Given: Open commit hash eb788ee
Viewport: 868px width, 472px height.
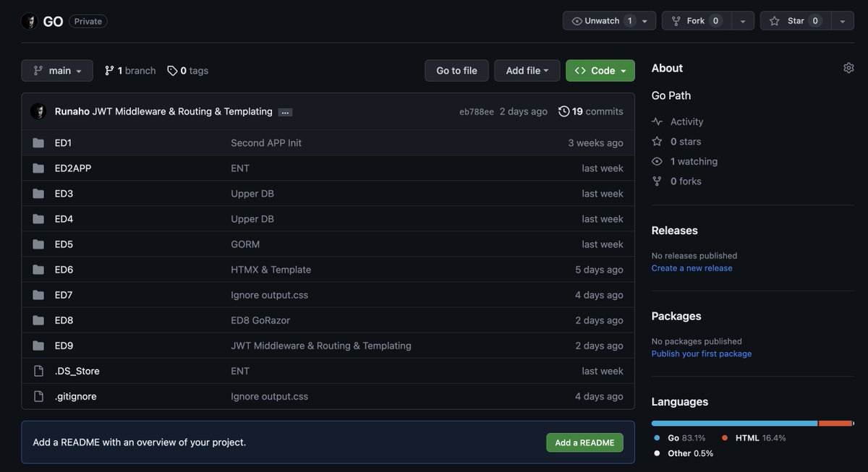Looking at the screenshot, I should (477, 112).
